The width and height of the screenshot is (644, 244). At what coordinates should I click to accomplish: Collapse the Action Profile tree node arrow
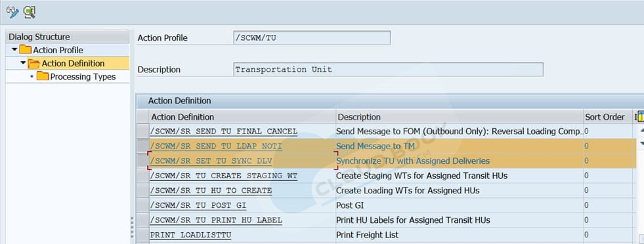(14, 50)
